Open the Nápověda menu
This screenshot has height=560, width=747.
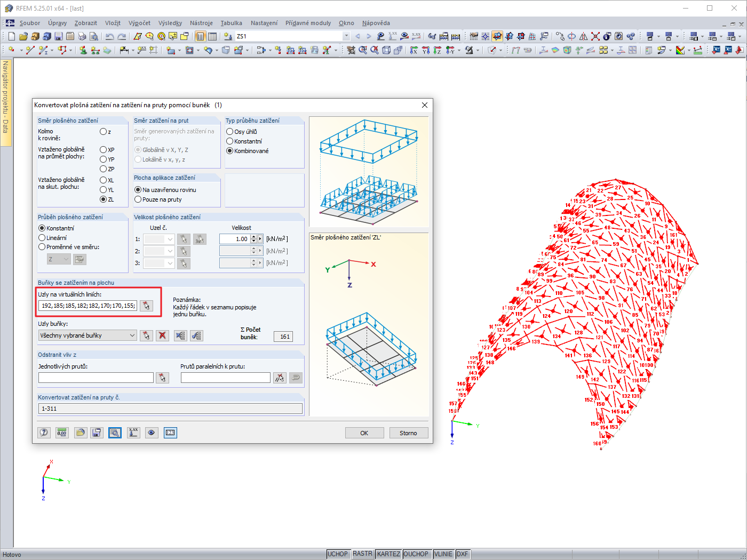(376, 23)
